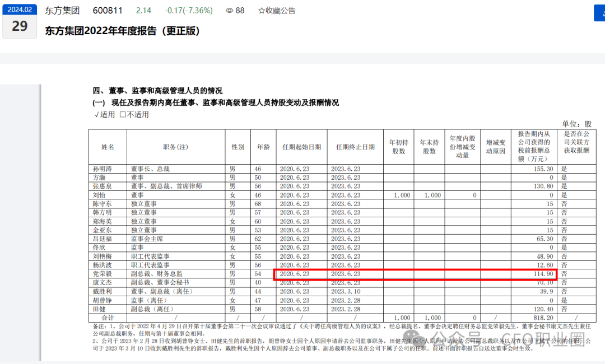
Task: Click the job title 监事（离任）
Action: click(x=150, y=300)
